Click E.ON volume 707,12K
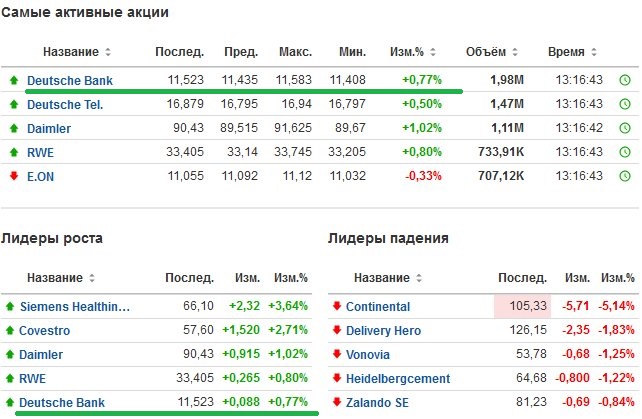The image size is (642, 419). pyautogui.click(x=501, y=176)
